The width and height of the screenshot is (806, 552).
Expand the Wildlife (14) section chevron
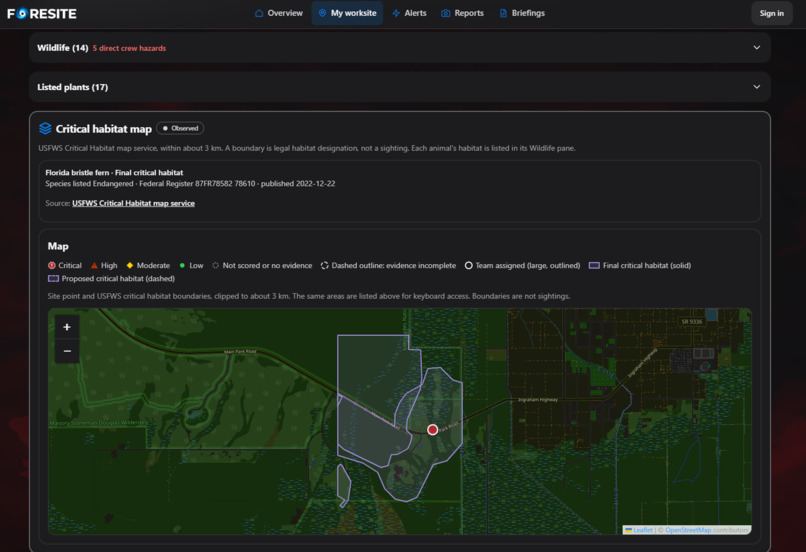(757, 47)
